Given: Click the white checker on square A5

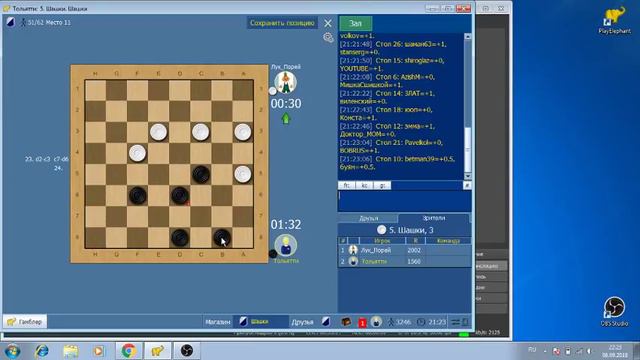Looking at the screenshot, I should (243, 174).
